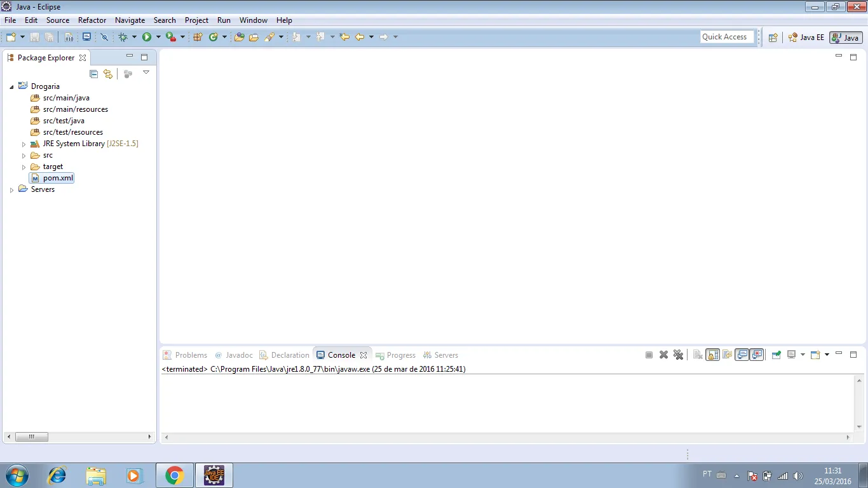868x488 pixels.
Task: Toggle Pin Console
Action: pyautogui.click(x=776, y=355)
